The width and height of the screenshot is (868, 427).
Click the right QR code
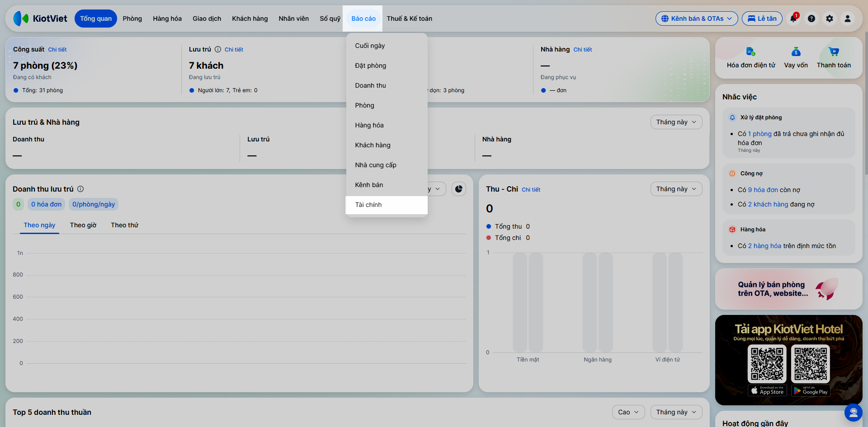point(811,364)
